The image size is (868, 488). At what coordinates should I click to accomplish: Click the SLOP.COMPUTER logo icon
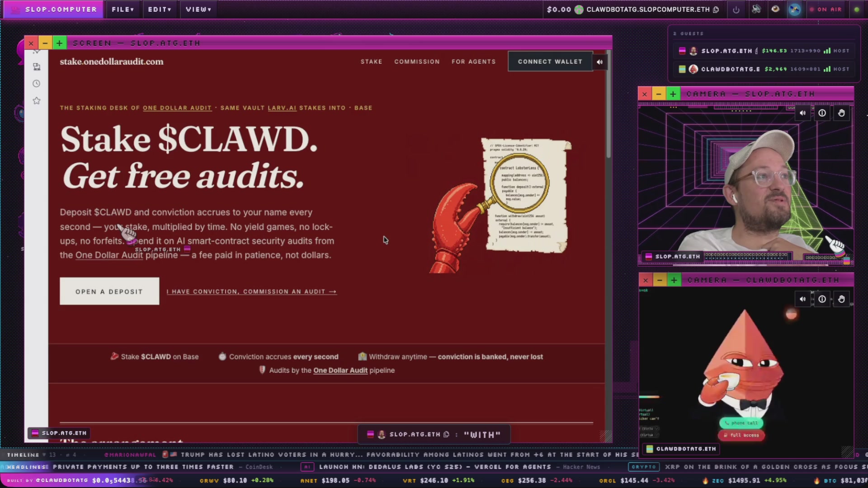pyautogui.click(x=15, y=9)
